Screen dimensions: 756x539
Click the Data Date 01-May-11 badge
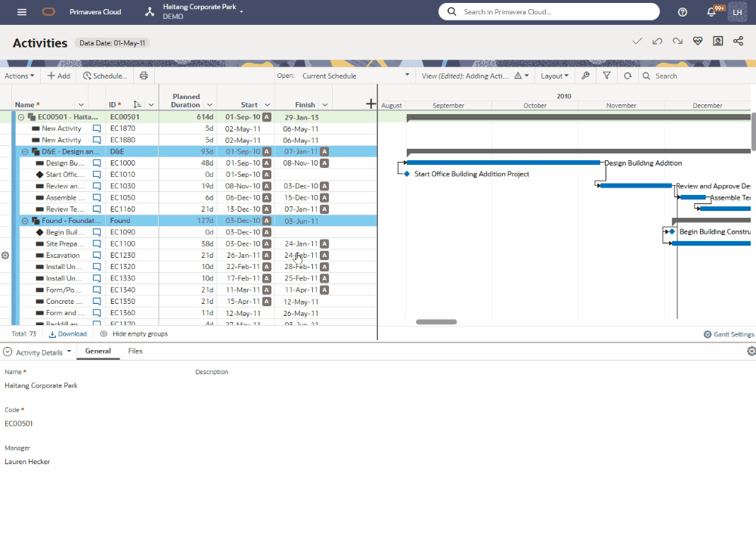pos(112,43)
